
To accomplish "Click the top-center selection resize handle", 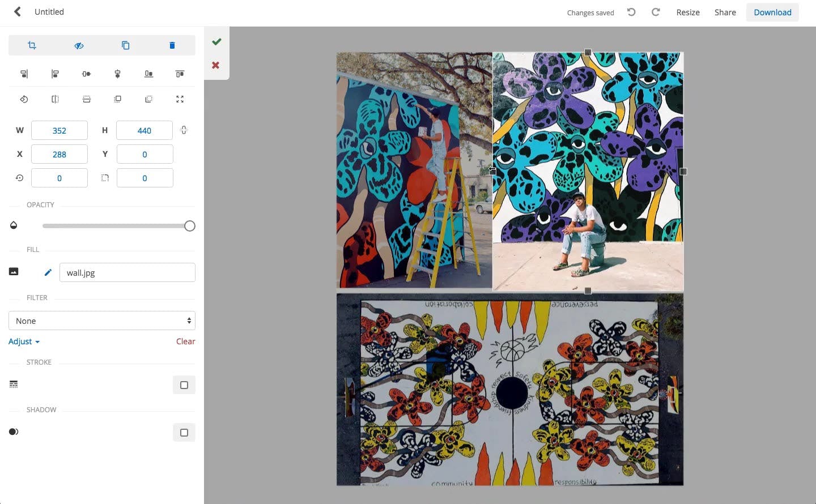I will (x=588, y=52).
